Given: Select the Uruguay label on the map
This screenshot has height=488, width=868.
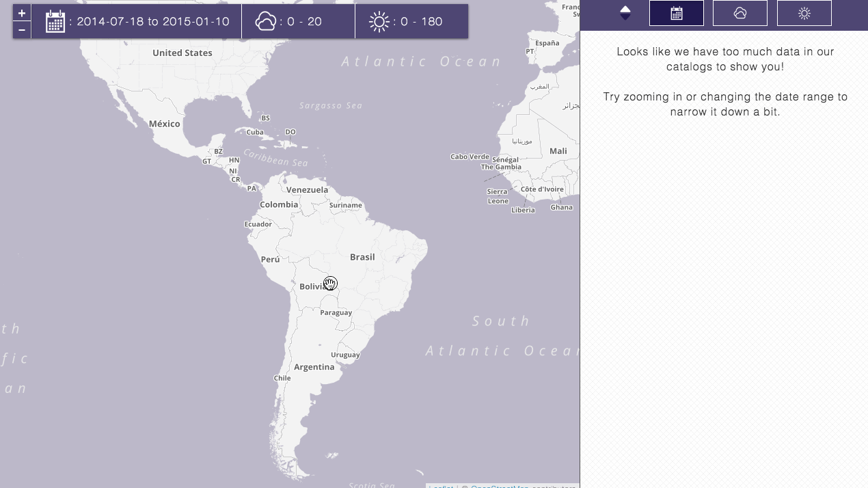Looking at the screenshot, I should [x=345, y=355].
